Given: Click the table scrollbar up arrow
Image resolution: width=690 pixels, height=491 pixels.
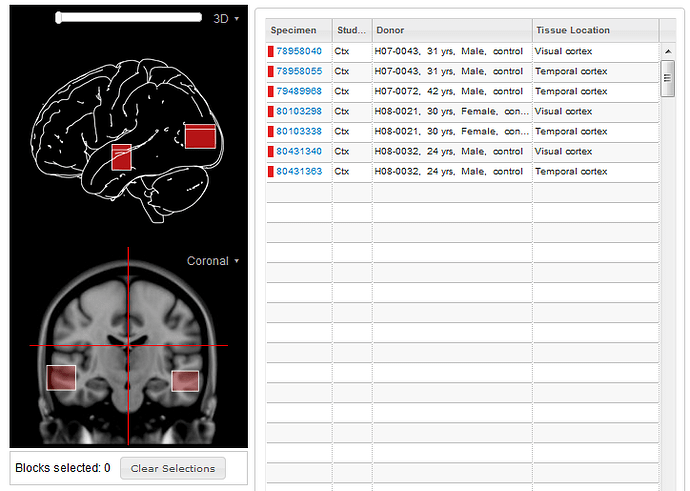Looking at the screenshot, I should [x=668, y=51].
